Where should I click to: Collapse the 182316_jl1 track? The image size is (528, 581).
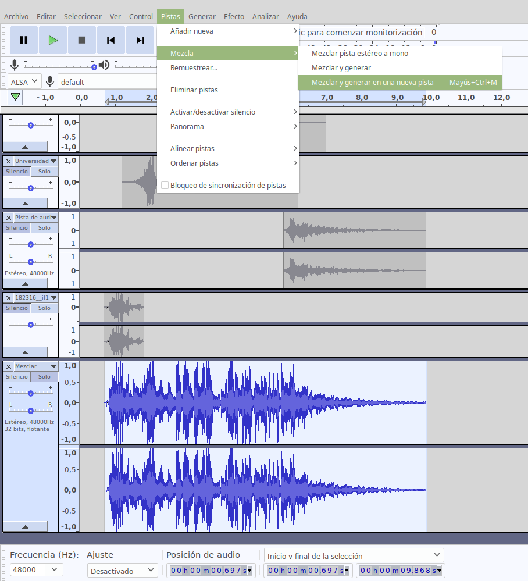pyautogui.click(x=25, y=352)
